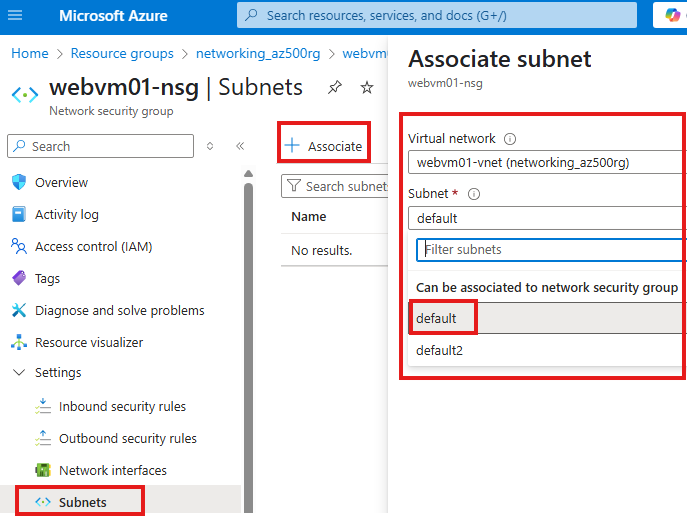Open the Virtual network dropdown
687x516 pixels.
click(547, 163)
